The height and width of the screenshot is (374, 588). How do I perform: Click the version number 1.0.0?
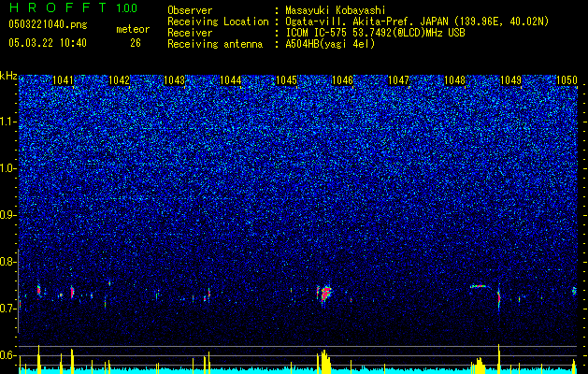point(127,8)
